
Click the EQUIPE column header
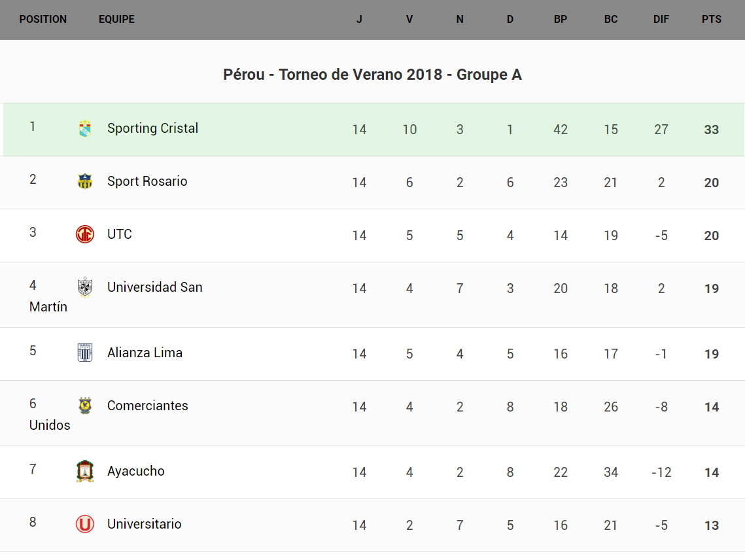coord(116,20)
